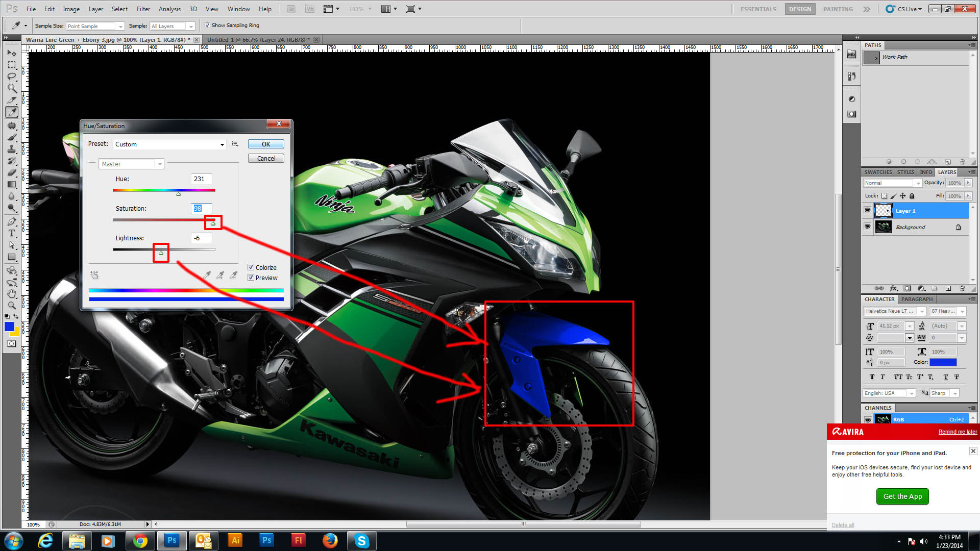Open the font style 87 Heavy dropdown

point(948,311)
